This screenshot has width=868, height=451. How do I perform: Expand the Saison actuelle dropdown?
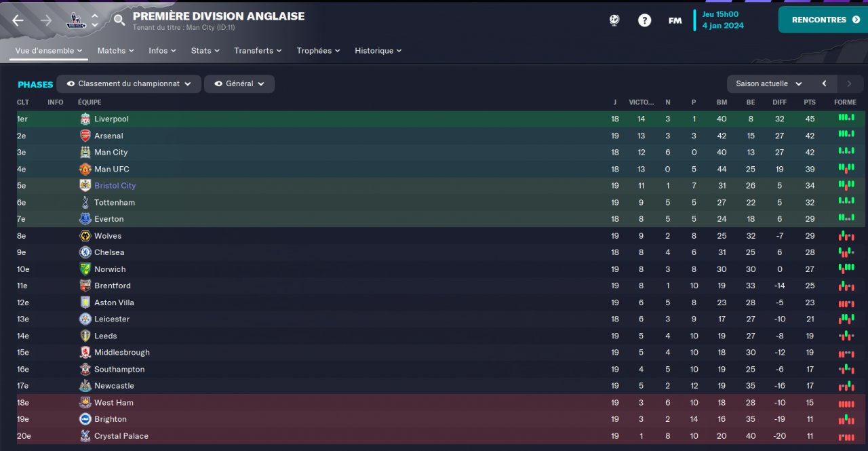coord(768,84)
